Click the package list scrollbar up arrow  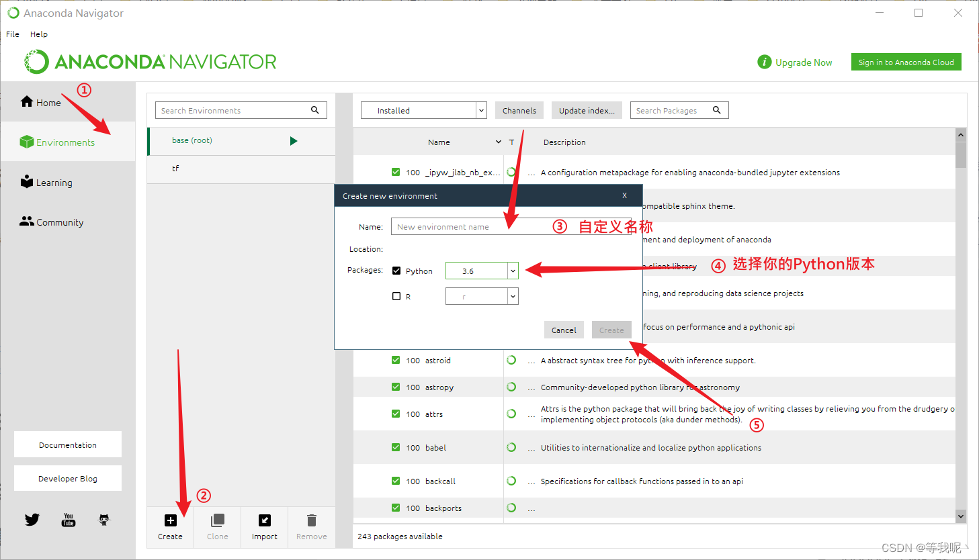(961, 135)
